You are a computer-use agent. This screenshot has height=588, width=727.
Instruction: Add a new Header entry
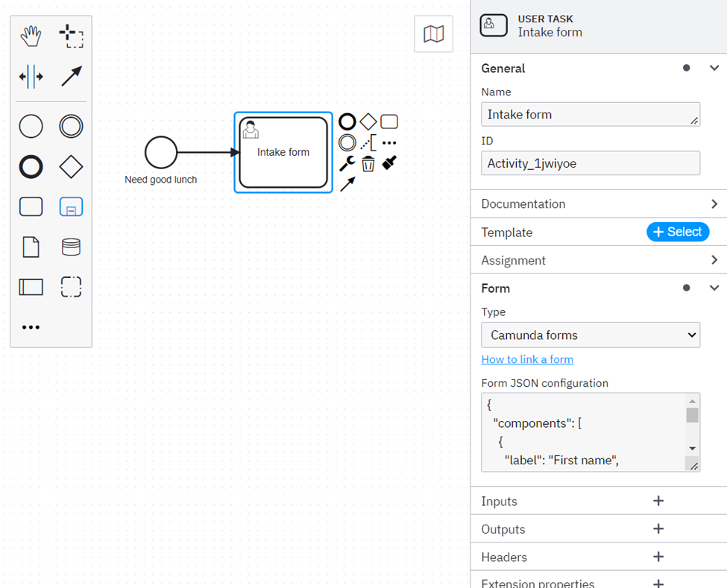tap(658, 557)
